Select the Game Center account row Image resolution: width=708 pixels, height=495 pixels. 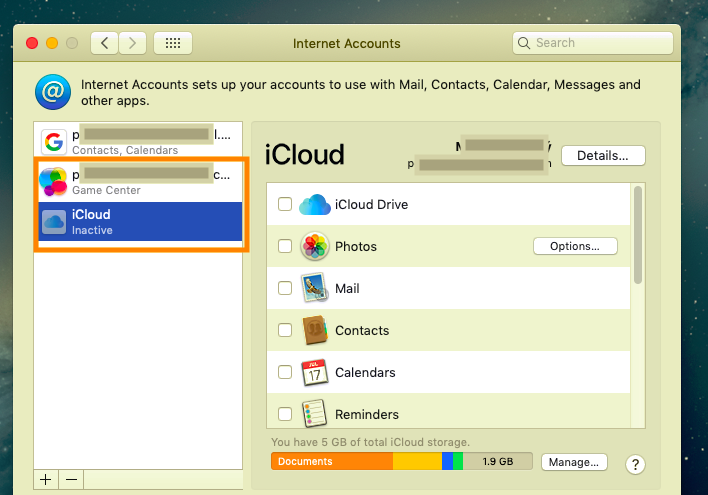(x=140, y=182)
